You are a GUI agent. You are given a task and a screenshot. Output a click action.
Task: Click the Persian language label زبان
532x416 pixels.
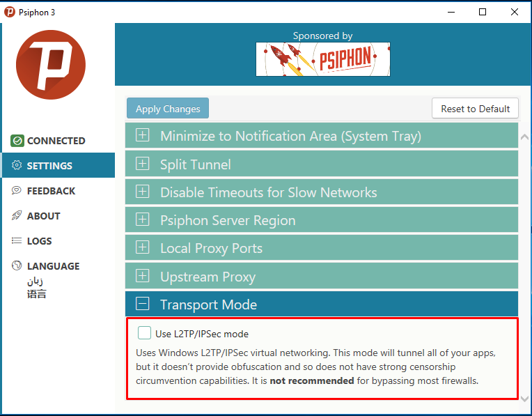click(35, 282)
